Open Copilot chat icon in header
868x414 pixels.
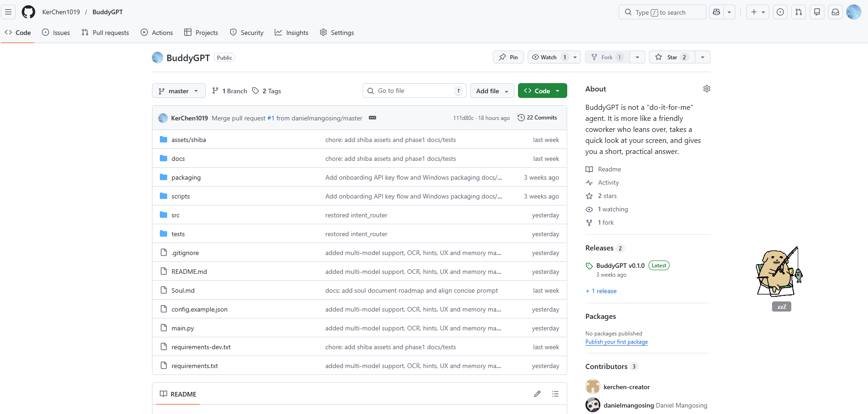tap(716, 12)
